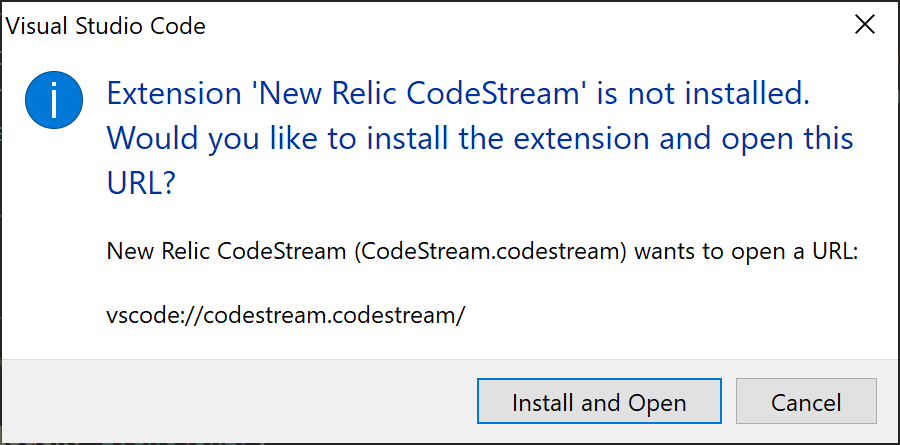Click the 'wants to open a URL:' phrase
This screenshot has width=900, height=445.
coord(746,251)
